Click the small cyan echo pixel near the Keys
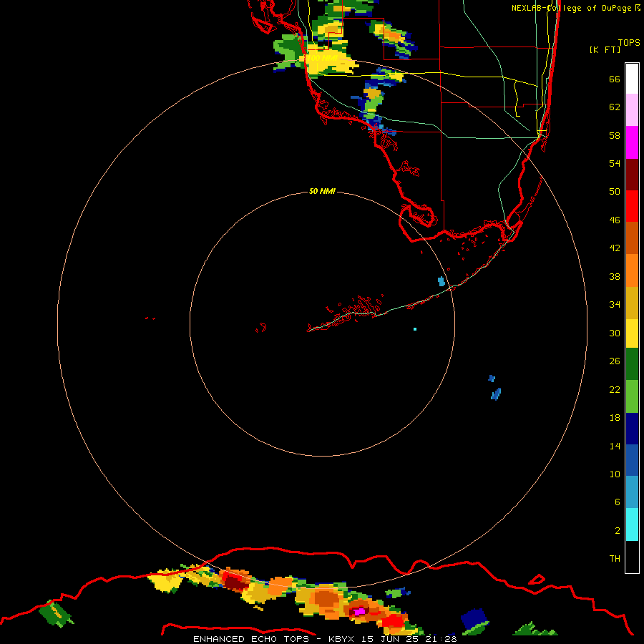This screenshot has height=644, width=644. [415, 329]
